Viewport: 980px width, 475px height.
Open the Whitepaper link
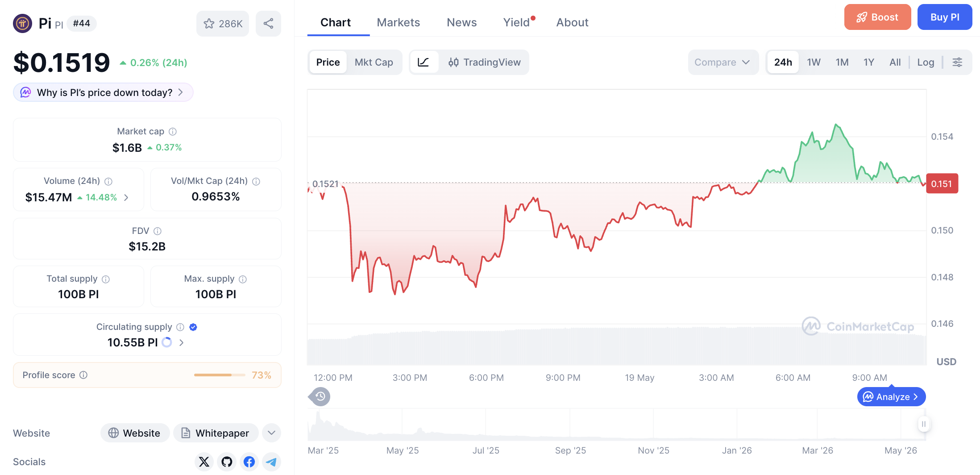click(x=216, y=433)
